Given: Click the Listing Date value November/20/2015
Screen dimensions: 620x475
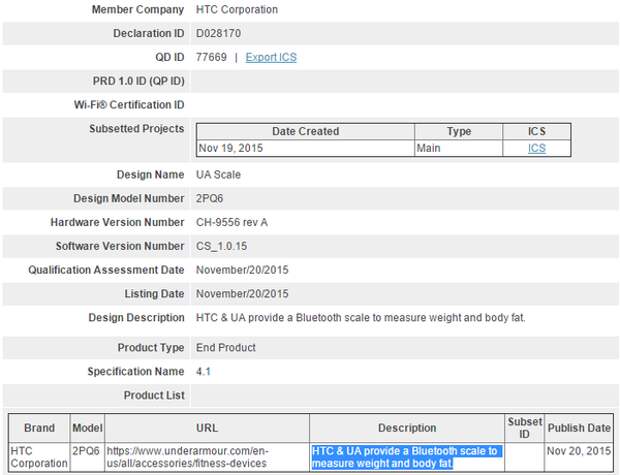Looking at the screenshot, I should tap(242, 294).
